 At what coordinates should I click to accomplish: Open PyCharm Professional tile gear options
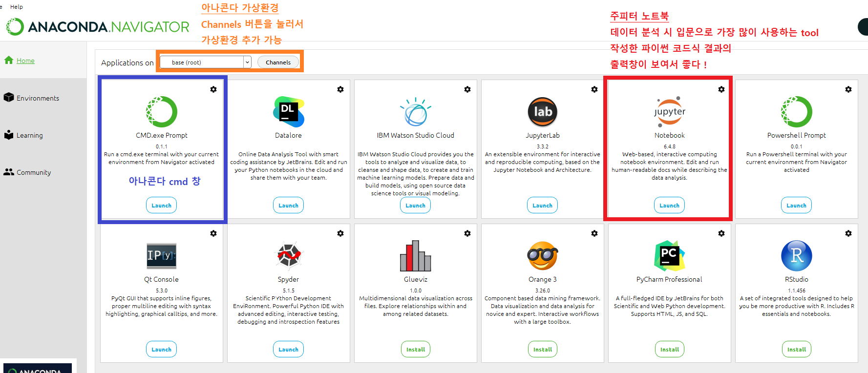(721, 233)
